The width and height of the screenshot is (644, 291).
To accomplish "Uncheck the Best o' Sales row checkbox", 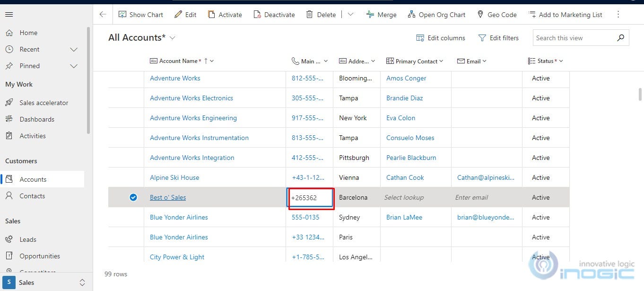I will coord(133,197).
